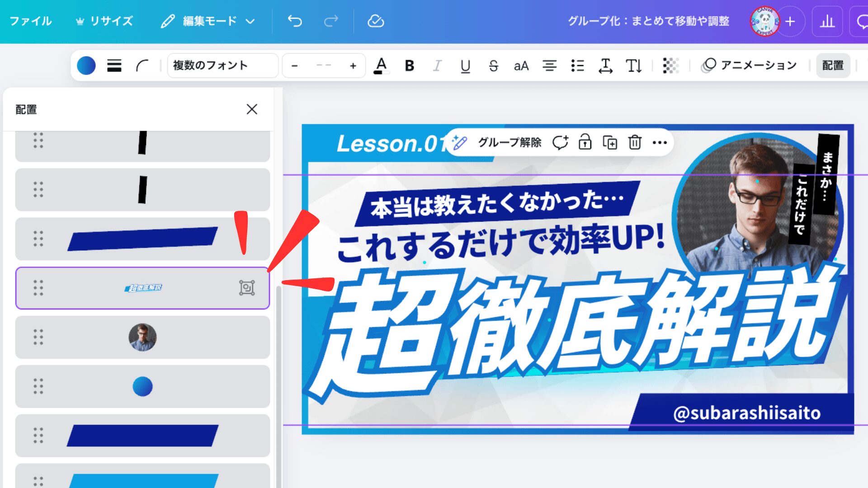Click the 超徹底解説 headline on canvas
This screenshot has height=488, width=868.
(x=574, y=332)
